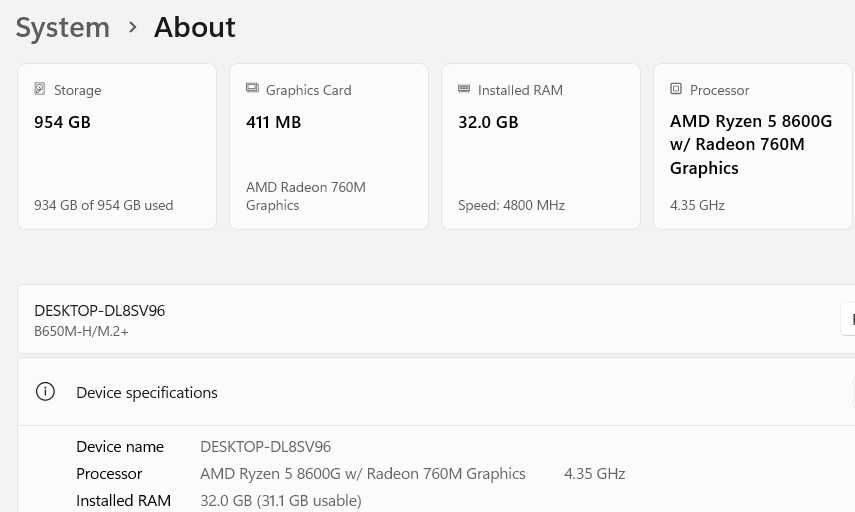
Task: Click the Graphics Card icon
Action: click(252, 89)
